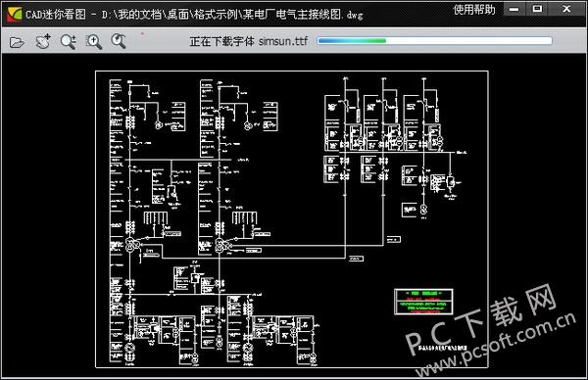Maximize the CAD viewer window

pos(537,9)
